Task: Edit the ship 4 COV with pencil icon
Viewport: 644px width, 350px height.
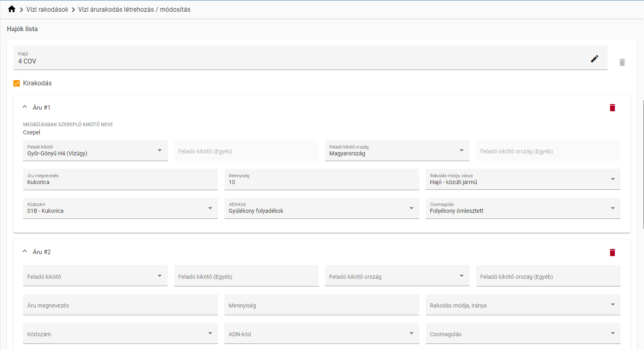Action: coord(594,59)
